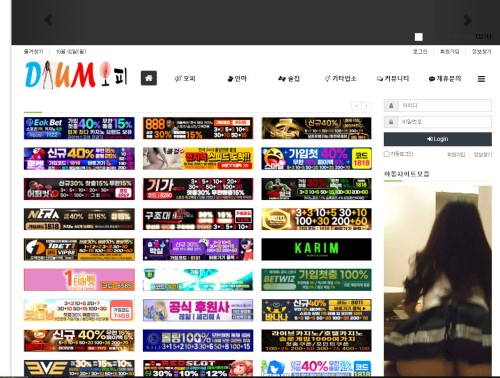Open the 기가 banner
500x378 pixels.
click(x=198, y=189)
